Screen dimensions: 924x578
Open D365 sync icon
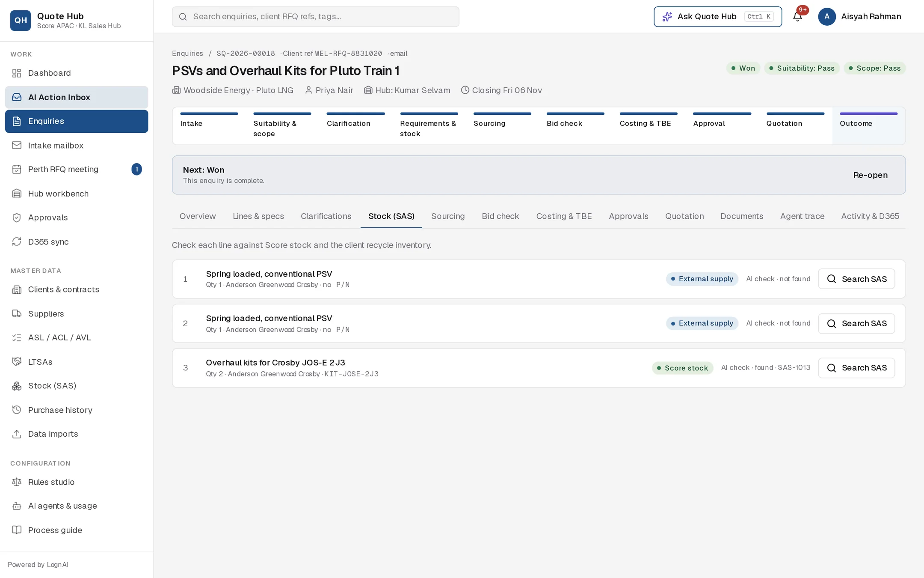pos(17,242)
